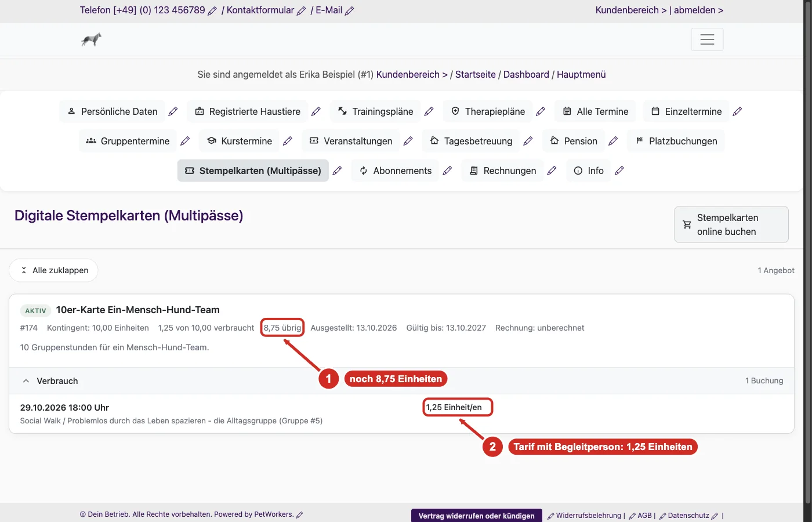Click the dog logo in header
This screenshot has height=522, width=812.
point(91,39)
